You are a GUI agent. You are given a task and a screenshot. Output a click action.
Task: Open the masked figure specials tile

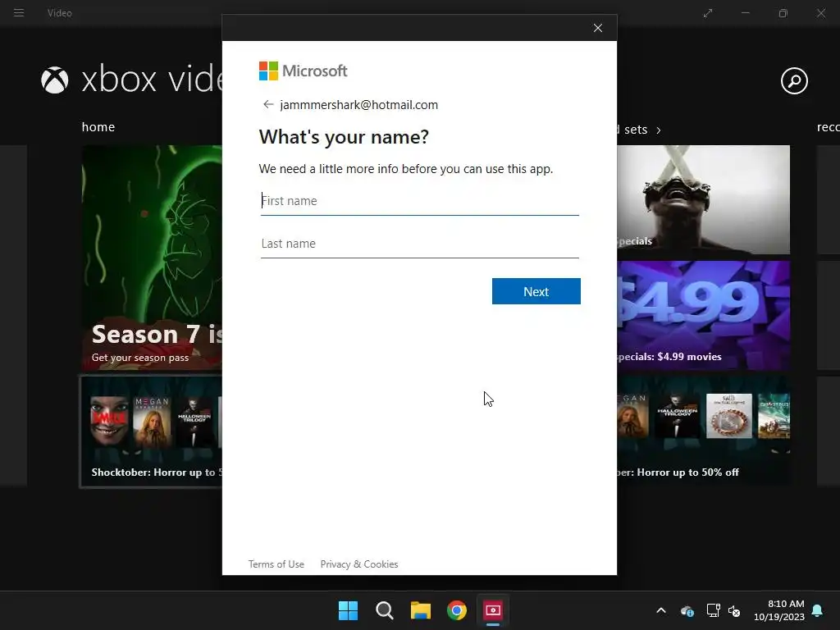(703, 200)
